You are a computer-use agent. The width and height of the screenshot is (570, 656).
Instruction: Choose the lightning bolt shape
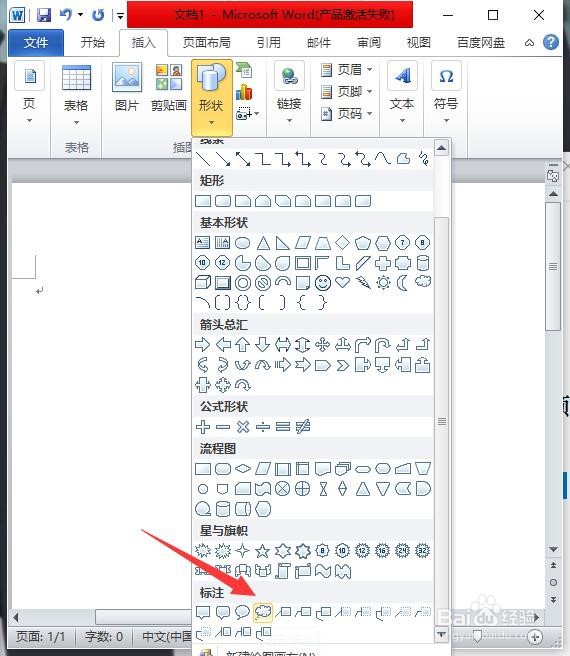(363, 283)
